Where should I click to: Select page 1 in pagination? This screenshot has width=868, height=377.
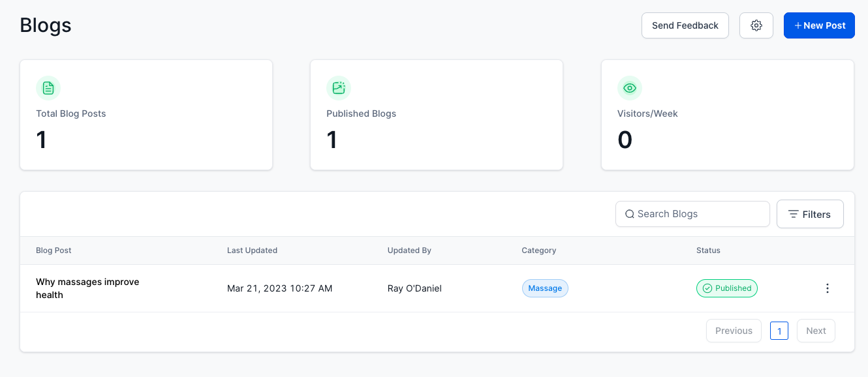pos(779,331)
